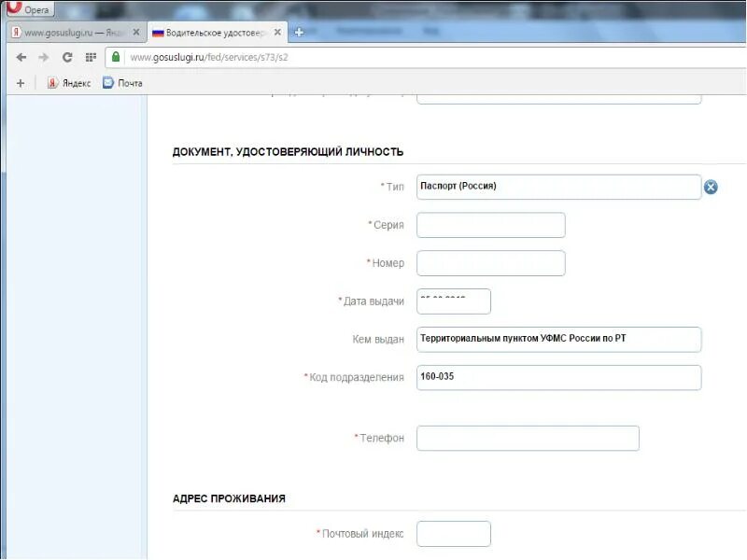
Task: Click the Код подразделения label
Action: pyautogui.click(x=357, y=377)
